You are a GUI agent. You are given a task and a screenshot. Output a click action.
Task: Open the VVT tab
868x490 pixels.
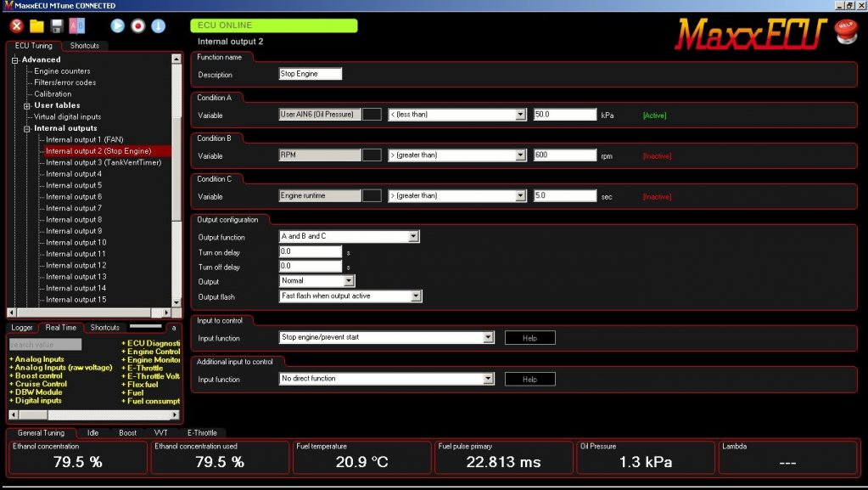[x=161, y=433]
